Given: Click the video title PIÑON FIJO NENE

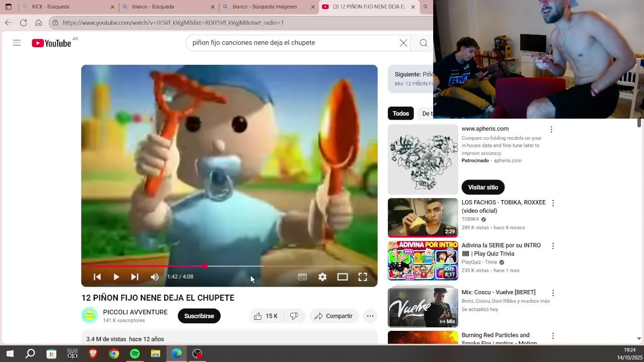Looking at the screenshot, I should pyautogui.click(x=158, y=298).
